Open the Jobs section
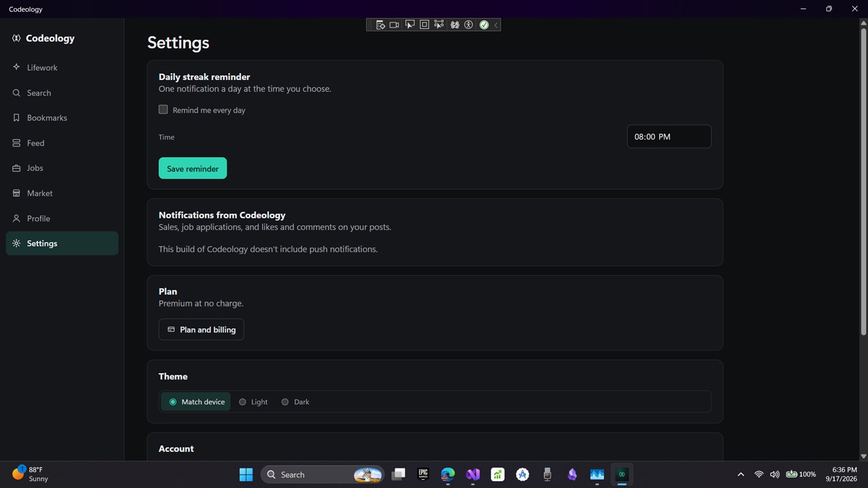The width and height of the screenshot is (868, 488). coord(62,168)
